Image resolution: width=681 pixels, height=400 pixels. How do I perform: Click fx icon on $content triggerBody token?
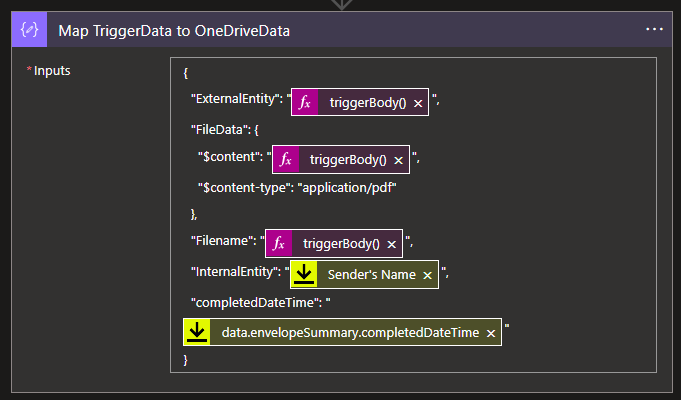286,159
